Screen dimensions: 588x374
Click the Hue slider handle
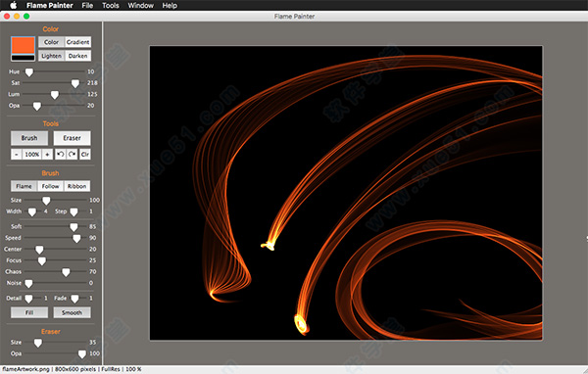(28, 71)
